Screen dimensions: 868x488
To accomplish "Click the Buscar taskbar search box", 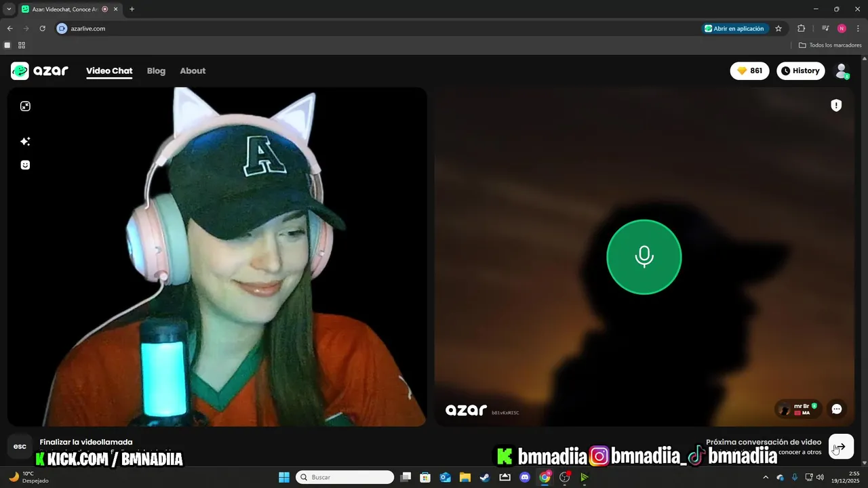I will 345,477.
